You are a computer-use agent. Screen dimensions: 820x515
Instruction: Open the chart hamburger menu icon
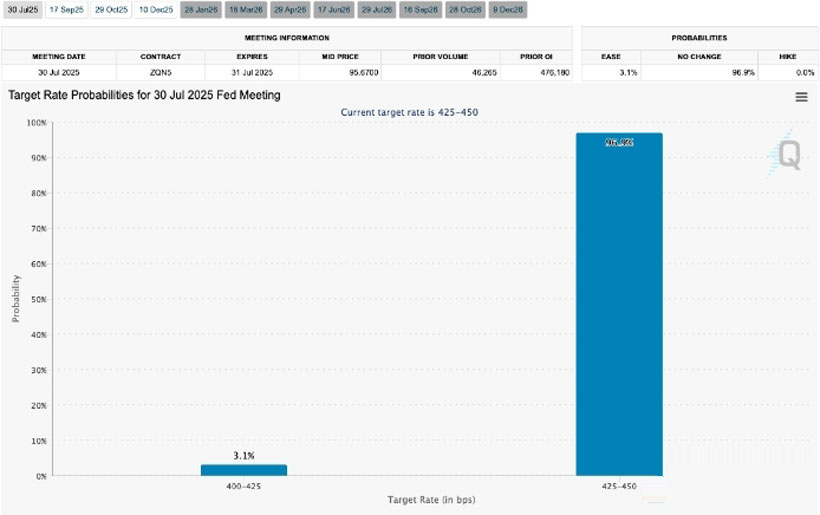pos(801,97)
